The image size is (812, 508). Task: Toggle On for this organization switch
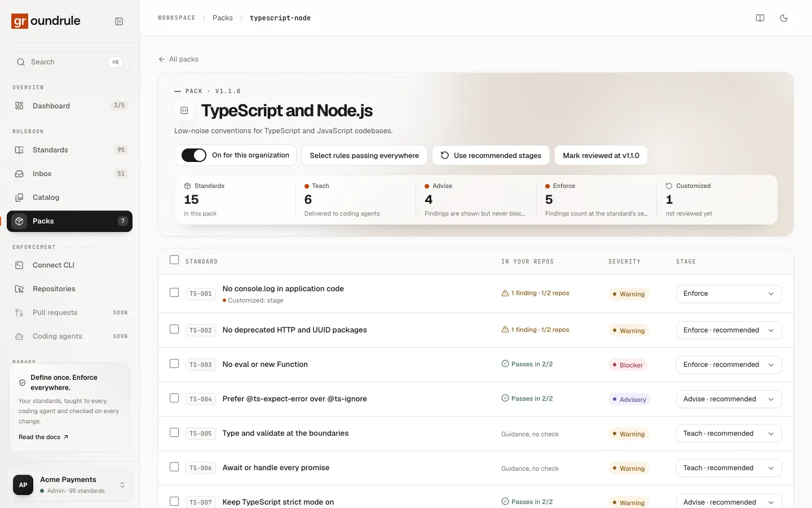[194, 155]
